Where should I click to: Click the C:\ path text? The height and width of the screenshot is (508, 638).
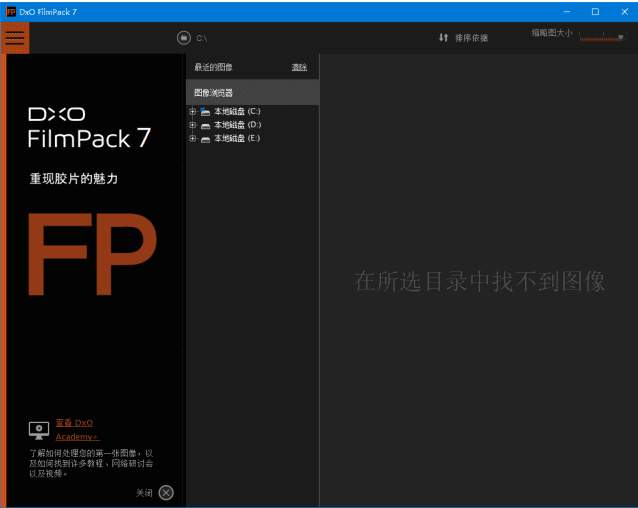202,38
